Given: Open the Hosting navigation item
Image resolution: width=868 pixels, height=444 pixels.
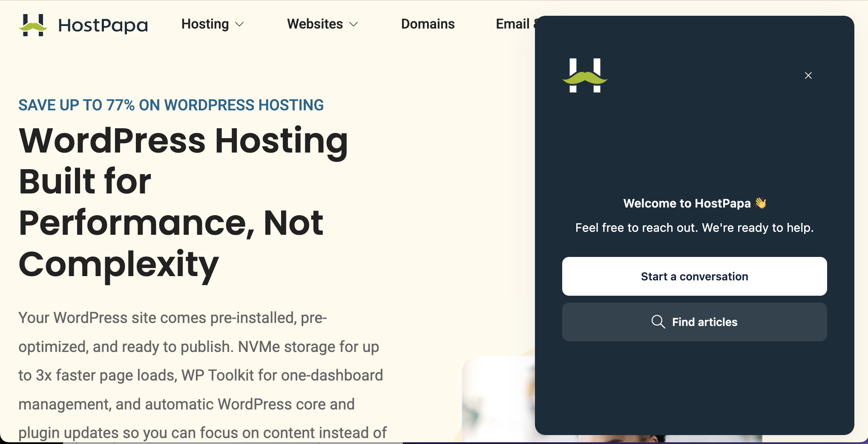Looking at the screenshot, I should point(213,24).
